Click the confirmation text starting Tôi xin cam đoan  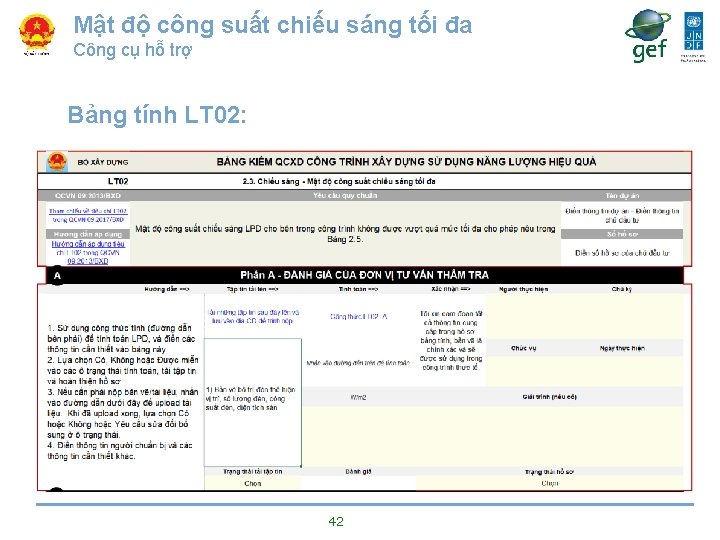pos(451,341)
